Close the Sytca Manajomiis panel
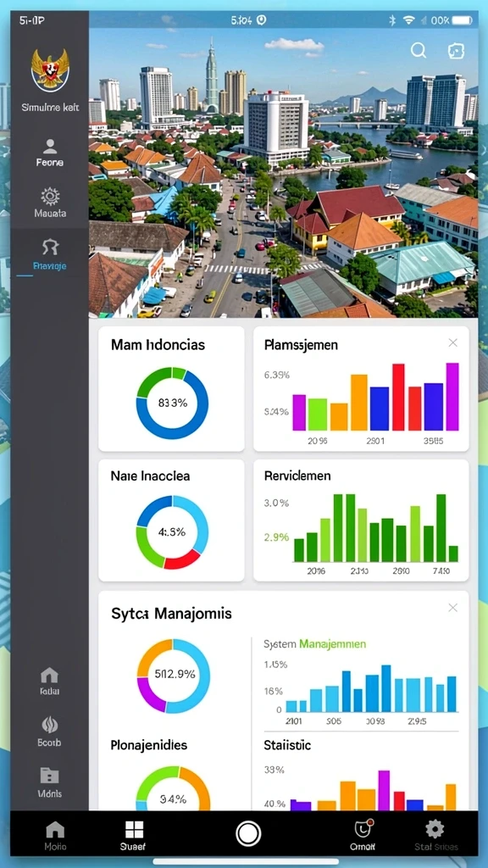Viewport: 488px width, 868px height. pos(452,608)
